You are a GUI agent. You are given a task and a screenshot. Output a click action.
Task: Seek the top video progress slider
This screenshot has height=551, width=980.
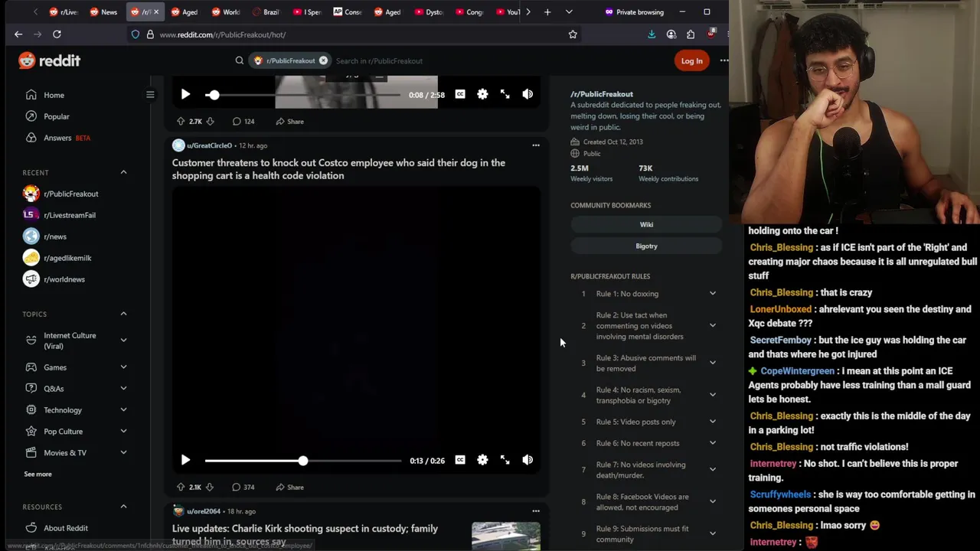(302, 95)
